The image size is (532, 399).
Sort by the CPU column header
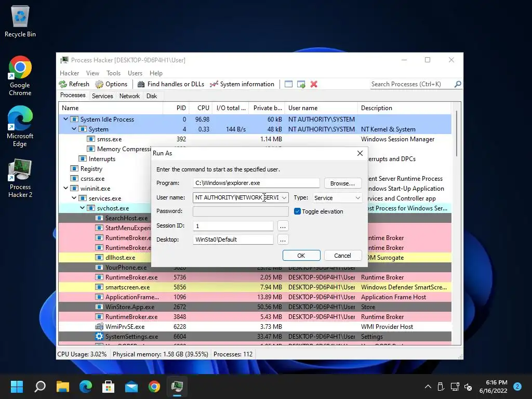click(x=201, y=108)
